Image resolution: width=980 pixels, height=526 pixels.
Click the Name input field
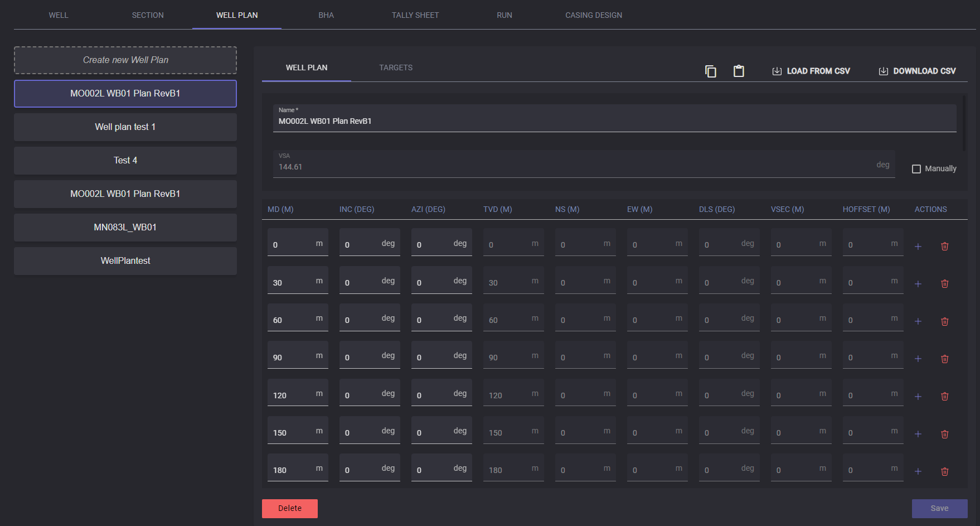click(613, 121)
